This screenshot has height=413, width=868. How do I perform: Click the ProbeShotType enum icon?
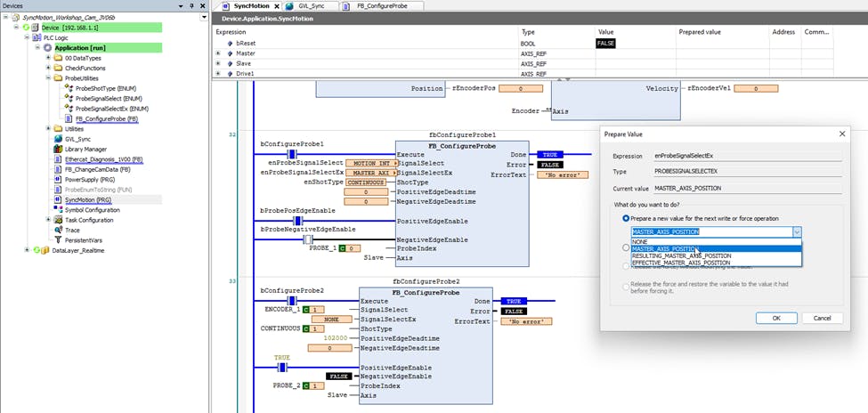coord(69,88)
